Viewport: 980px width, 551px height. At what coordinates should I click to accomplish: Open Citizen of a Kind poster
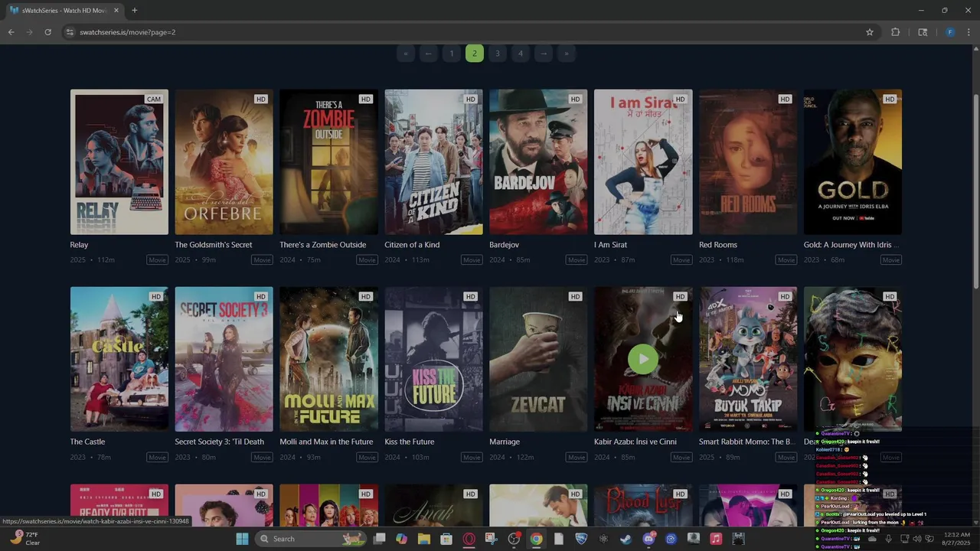[x=433, y=162]
